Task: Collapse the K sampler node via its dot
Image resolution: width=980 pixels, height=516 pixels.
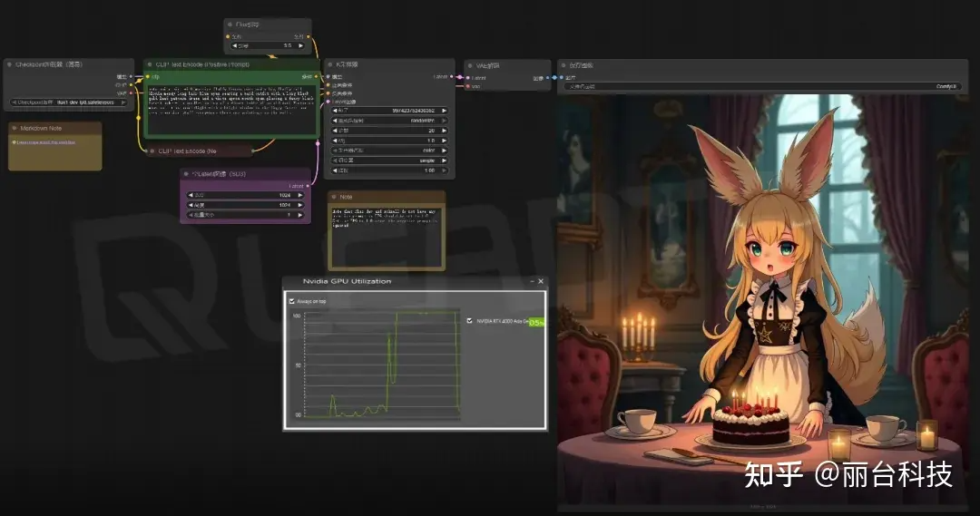Action: [x=330, y=64]
